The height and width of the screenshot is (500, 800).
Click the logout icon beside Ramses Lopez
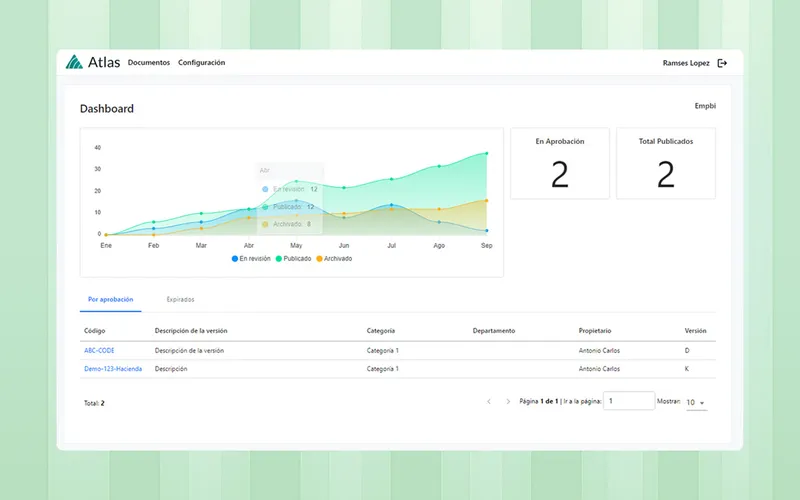tap(722, 63)
